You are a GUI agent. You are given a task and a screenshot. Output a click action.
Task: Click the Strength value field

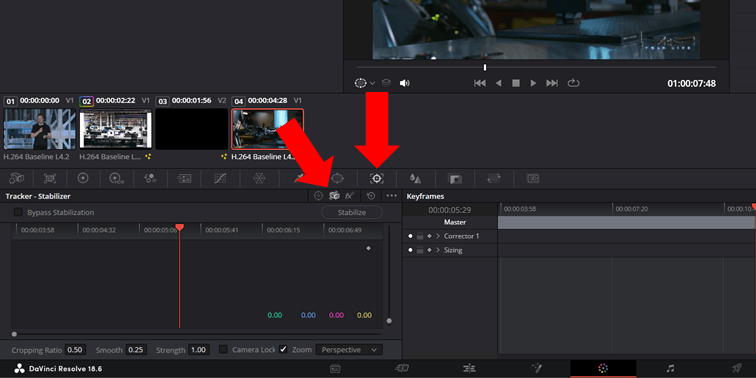[x=199, y=350]
